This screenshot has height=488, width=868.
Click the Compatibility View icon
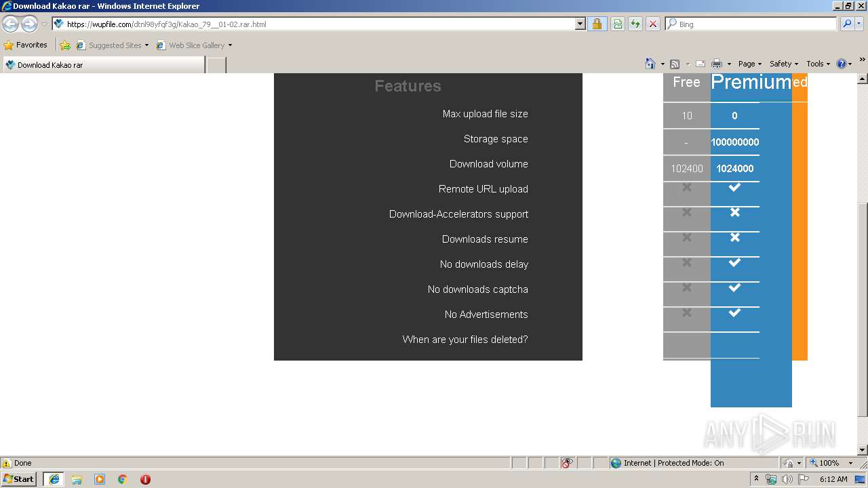point(618,24)
